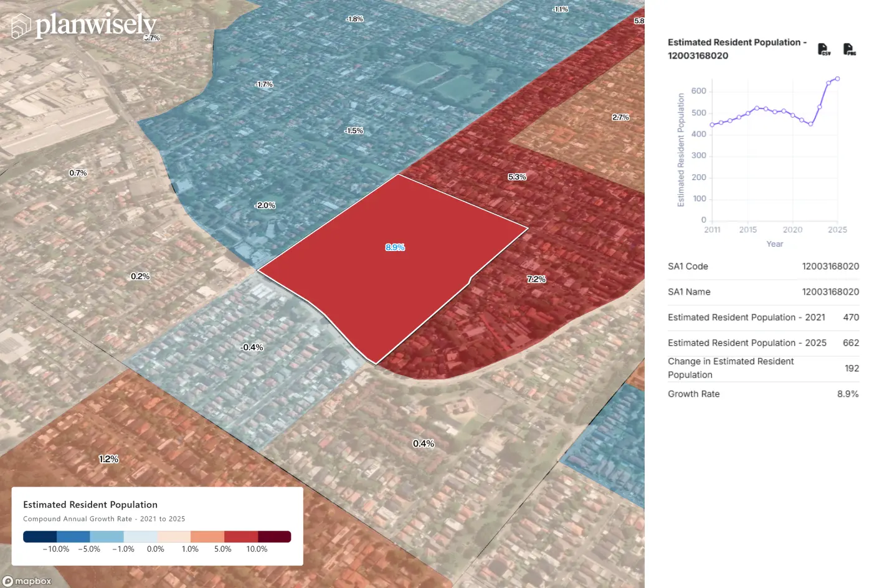Screen dimensions: 882x588
Task: Select the 0.7% map area label
Action: tap(78, 173)
